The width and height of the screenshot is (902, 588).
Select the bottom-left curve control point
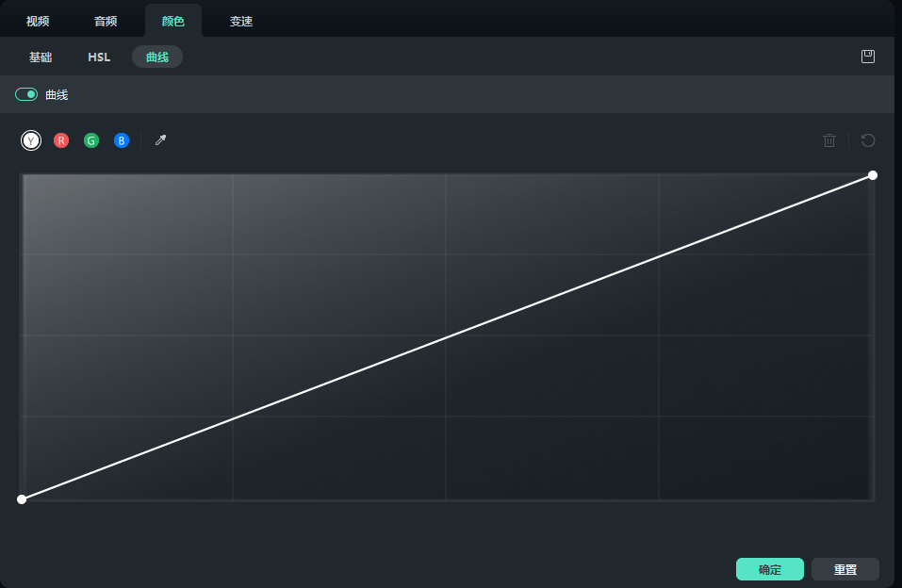click(22, 499)
